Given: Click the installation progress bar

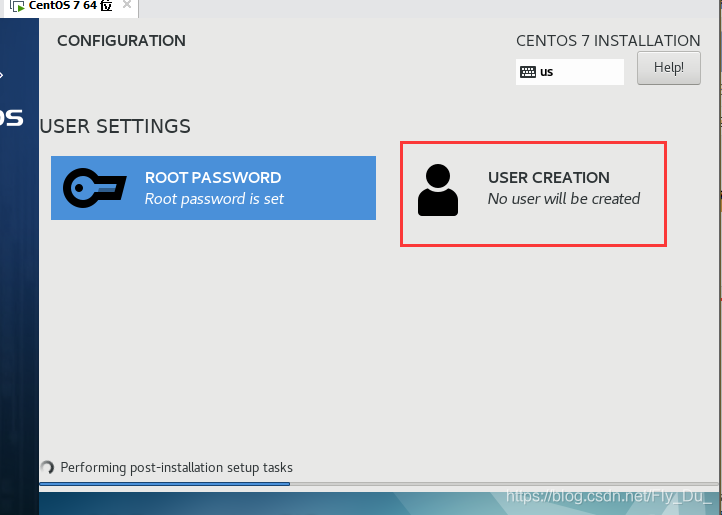Looking at the screenshot, I should pyautogui.click(x=380, y=484).
